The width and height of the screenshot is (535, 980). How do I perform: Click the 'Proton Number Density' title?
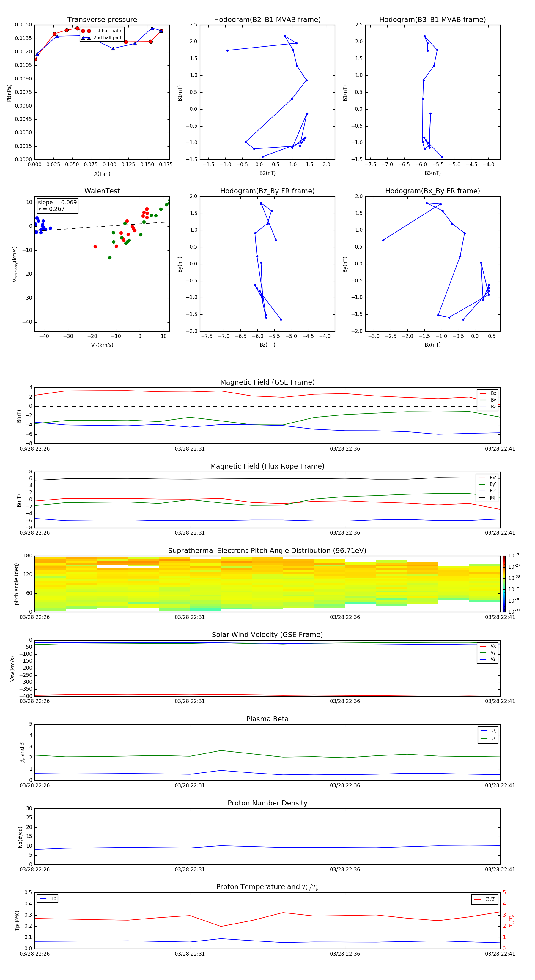[267, 803]
